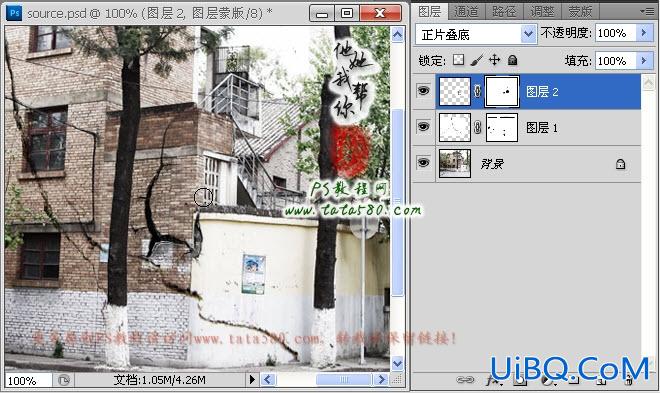Toggle lock all padlock icon
The image size is (660, 393).
point(512,60)
